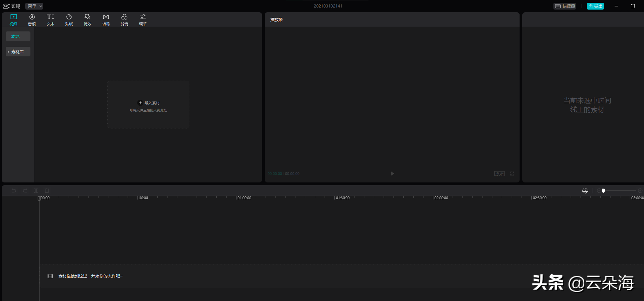Click the film strip icon in the track

(50, 276)
